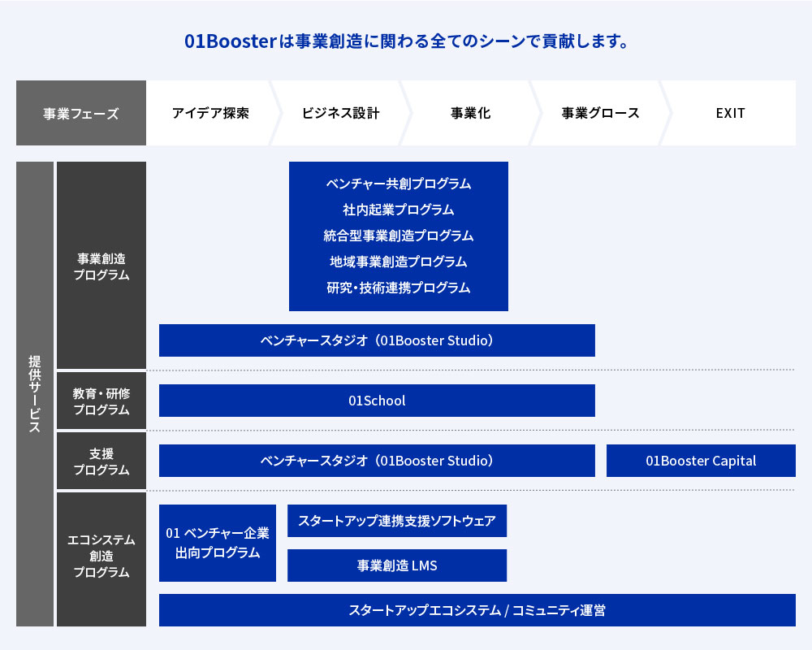Click ベンチャー共創プログラム text
This screenshot has width=812, height=650.
click(x=398, y=184)
